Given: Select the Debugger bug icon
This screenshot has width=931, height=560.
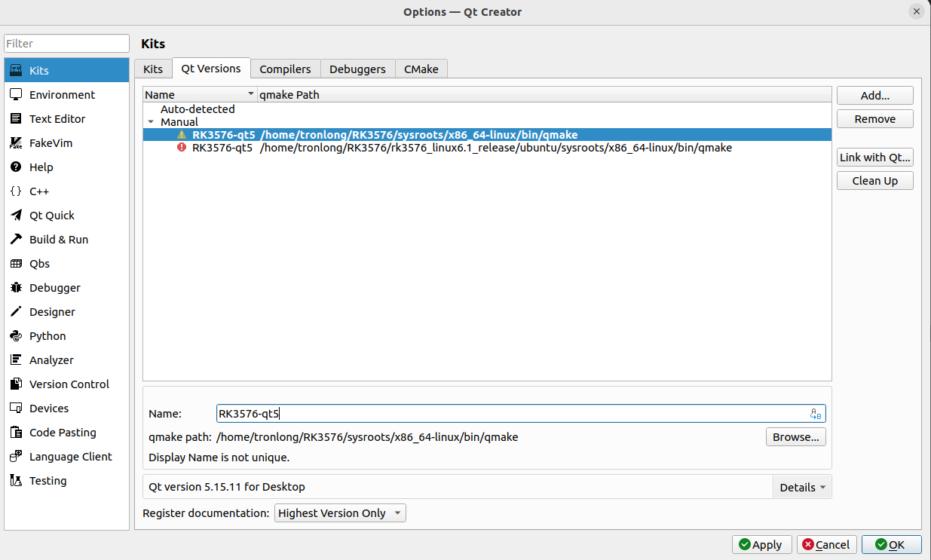Looking at the screenshot, I should [x=15, y=288].
